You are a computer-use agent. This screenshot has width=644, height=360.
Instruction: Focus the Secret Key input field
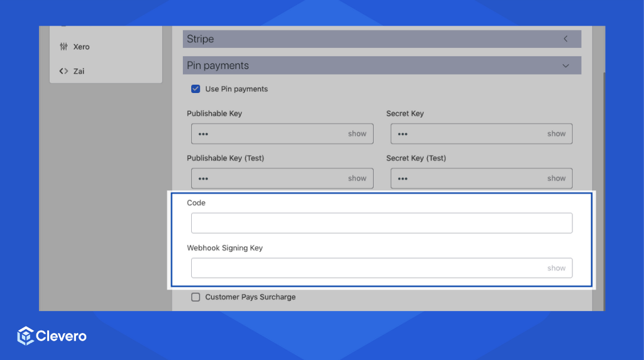[481, 134]
